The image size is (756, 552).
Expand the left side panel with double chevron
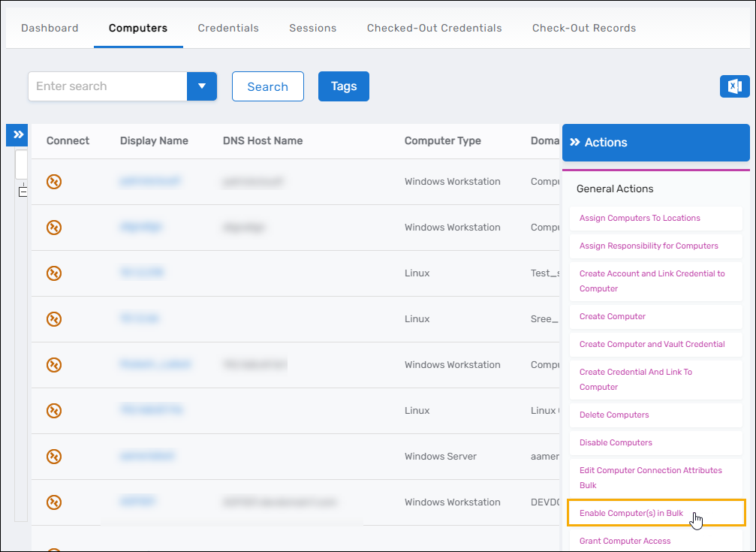18,134
